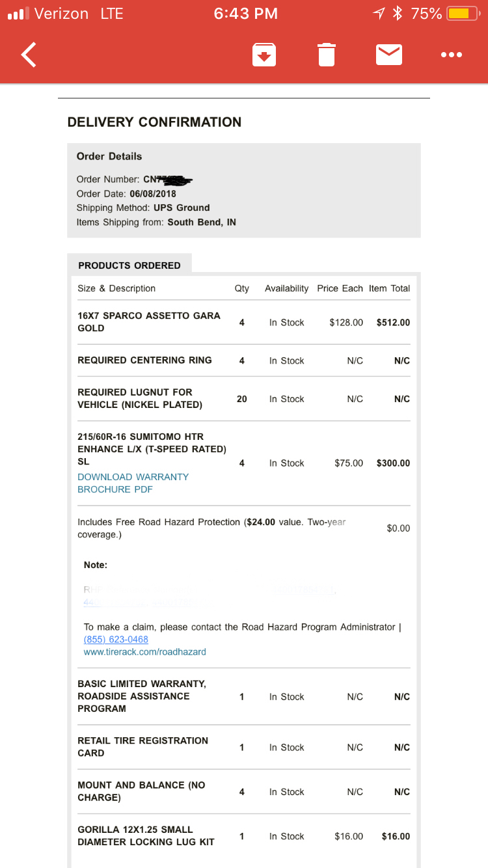The width and height of the screenshot is (488, 868).
Task: Tap the Gorilla 12X1.25 Locking Lug Kit item
Action: point(146,835)
